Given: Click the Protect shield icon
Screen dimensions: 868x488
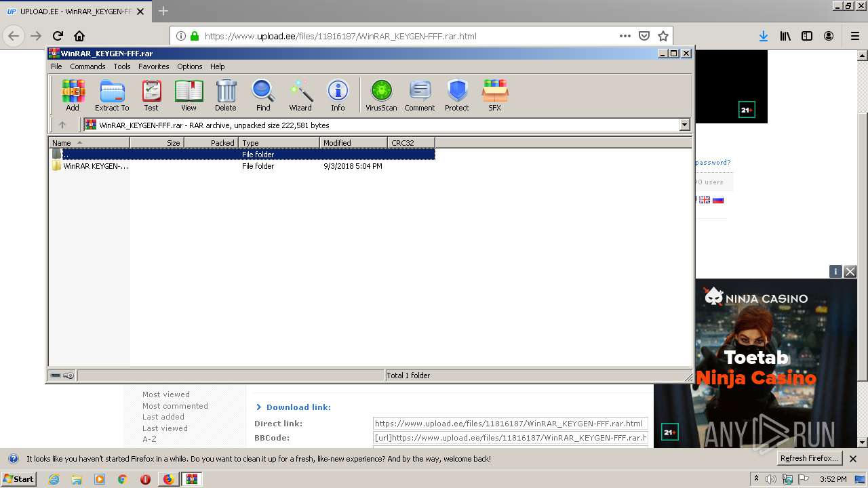Looking at the screenshot, I should pos(457,95).
